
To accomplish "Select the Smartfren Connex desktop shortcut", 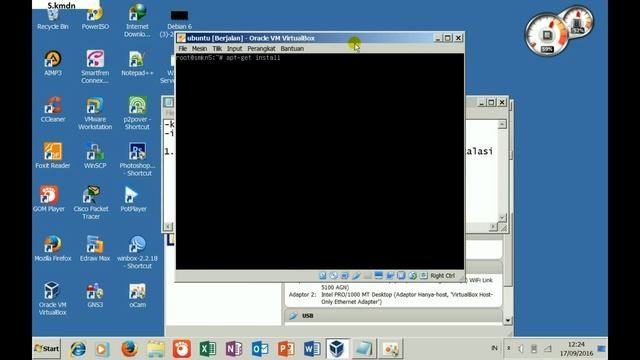I will click(95, 67).
